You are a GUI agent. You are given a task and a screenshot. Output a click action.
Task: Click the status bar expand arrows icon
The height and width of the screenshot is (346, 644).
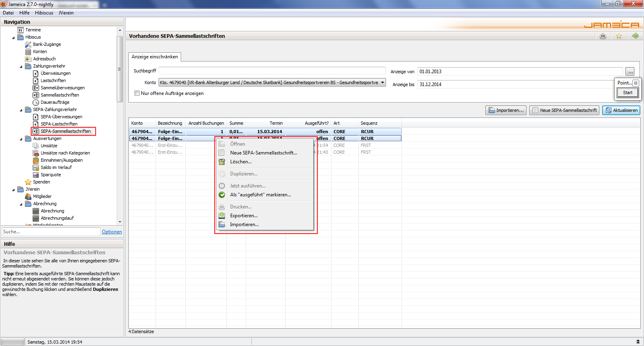point(638,342)
